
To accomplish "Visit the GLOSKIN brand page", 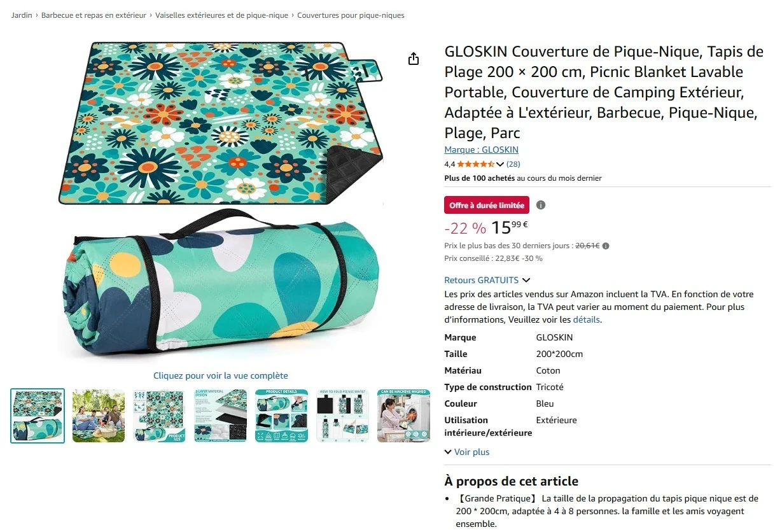I will click(x=481, y=150).
